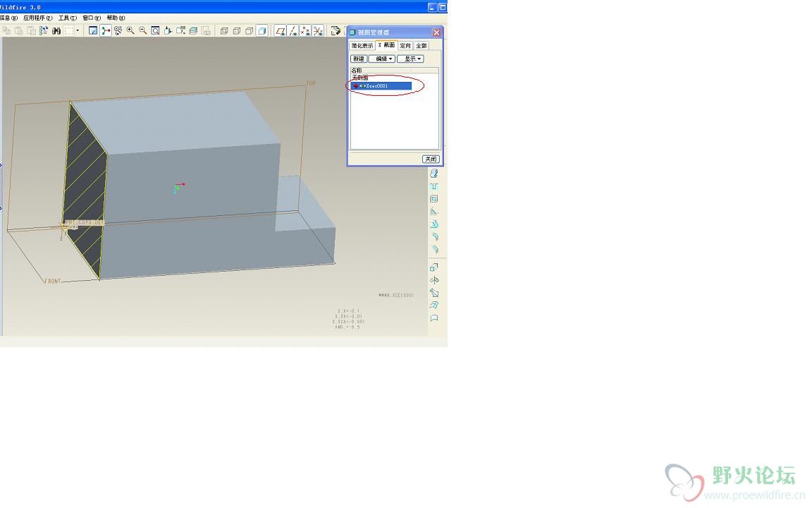
Task: Toggle datum planes display
Action: pos(281,31)
